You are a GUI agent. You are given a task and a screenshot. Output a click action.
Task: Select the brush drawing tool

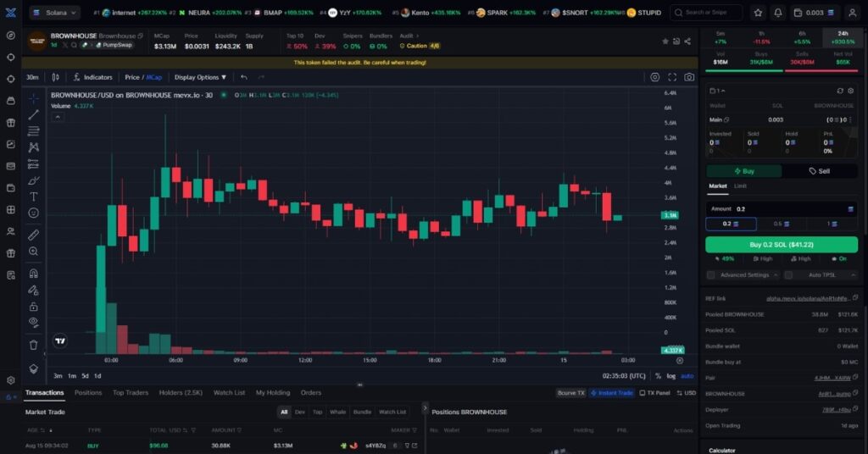[x=34, y=180]
